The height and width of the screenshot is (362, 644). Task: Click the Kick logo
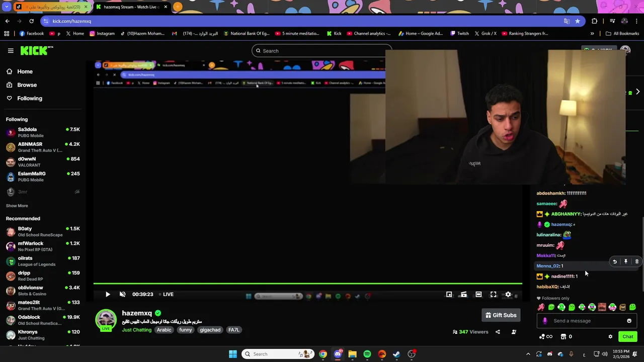click(36, 50)
